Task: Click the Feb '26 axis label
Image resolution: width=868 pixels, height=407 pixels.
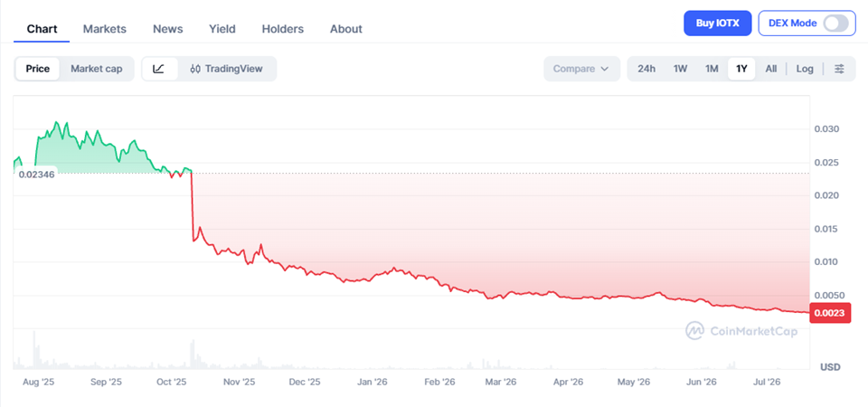Action: click(439, 382)
